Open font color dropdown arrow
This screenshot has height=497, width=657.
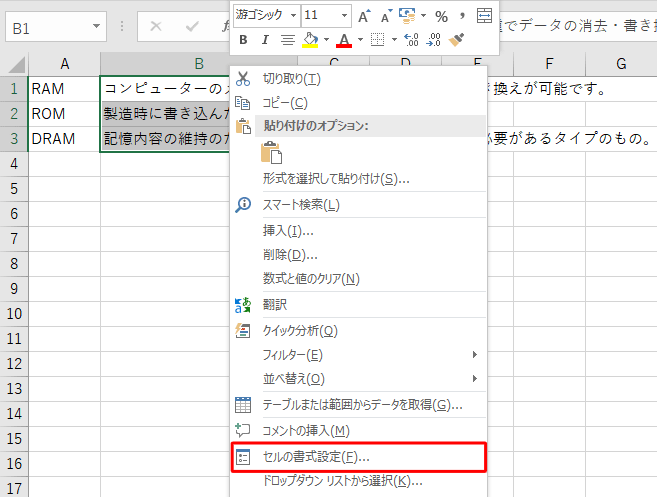360,40
